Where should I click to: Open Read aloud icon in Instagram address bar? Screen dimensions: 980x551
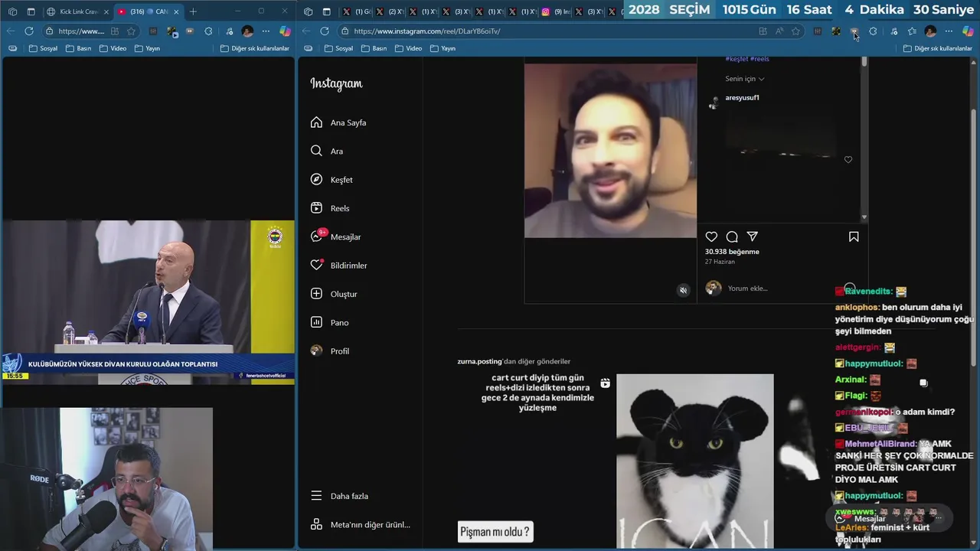pyautogui.click(x=779, y=31)
